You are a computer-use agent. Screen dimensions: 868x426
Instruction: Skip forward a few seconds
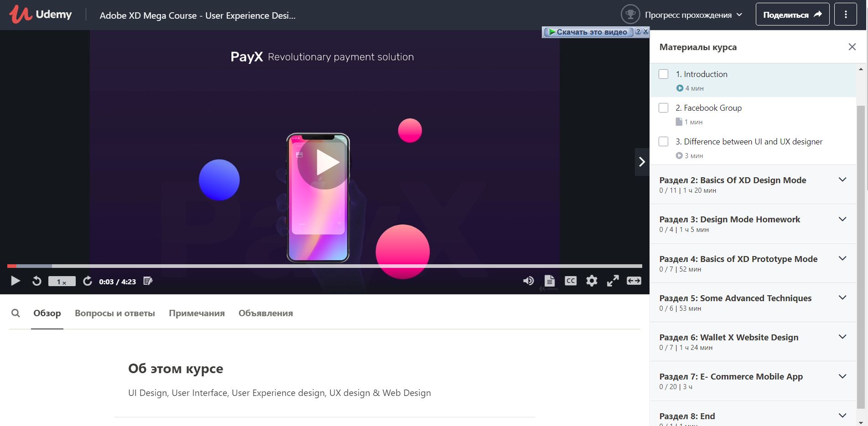88,281
